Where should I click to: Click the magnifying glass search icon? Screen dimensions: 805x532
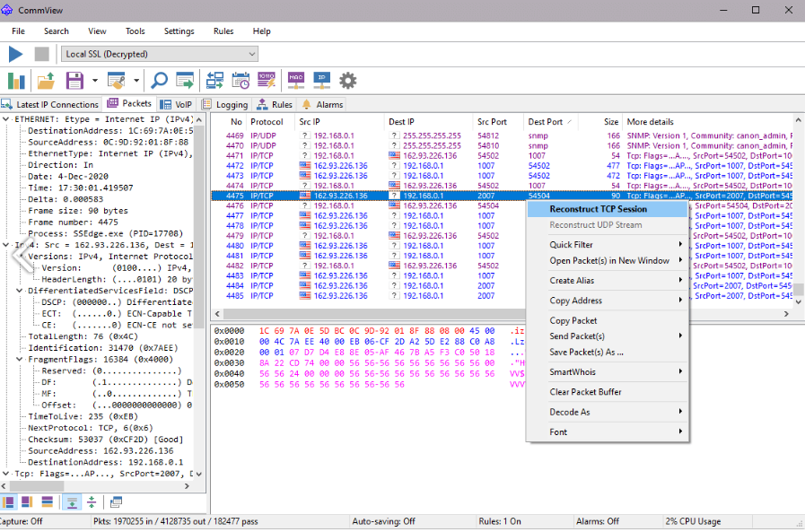[x=160, y=81]
